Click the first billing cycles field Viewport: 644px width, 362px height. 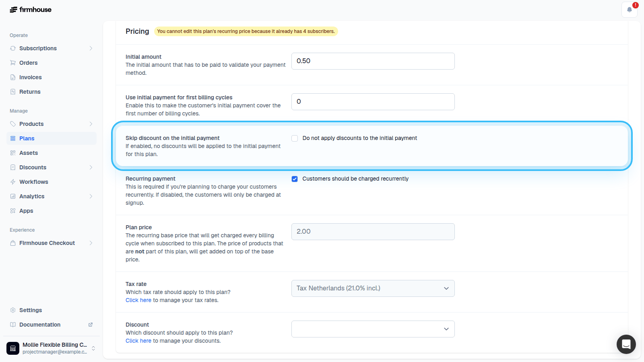[x=373, y=102]
